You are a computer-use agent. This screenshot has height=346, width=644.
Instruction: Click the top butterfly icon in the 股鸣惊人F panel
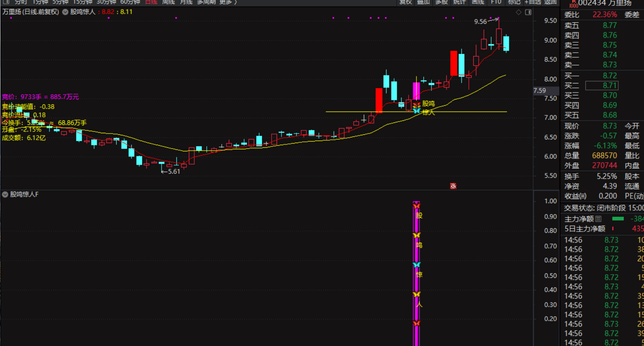coord(416,206)
